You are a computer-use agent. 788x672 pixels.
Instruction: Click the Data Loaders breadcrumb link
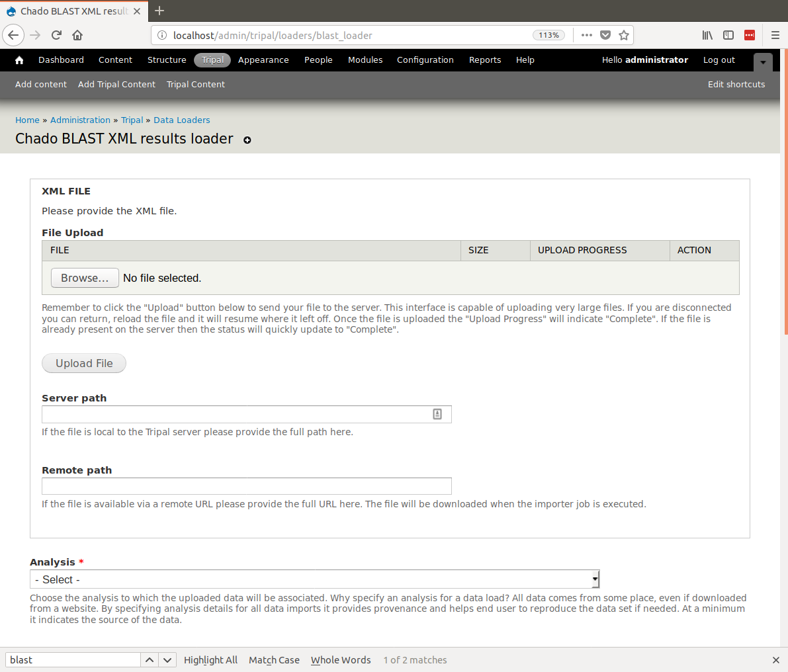click(181, 120)
